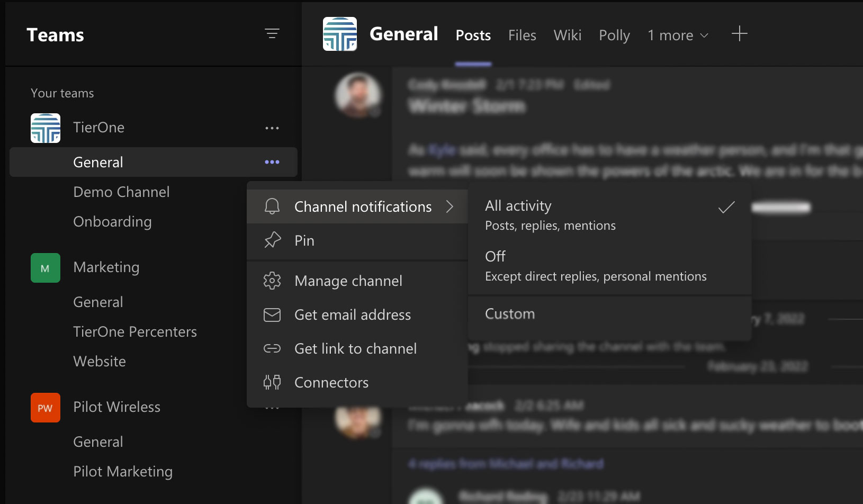The height and width of the screenshot is (504, 863).
Task: Choose Get email address
Action: click(357, 314)
